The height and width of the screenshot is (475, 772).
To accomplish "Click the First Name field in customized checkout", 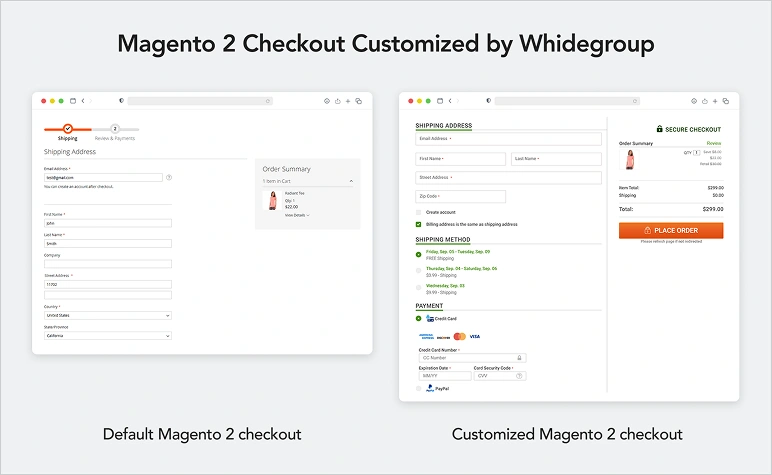I will pos(460,159).
